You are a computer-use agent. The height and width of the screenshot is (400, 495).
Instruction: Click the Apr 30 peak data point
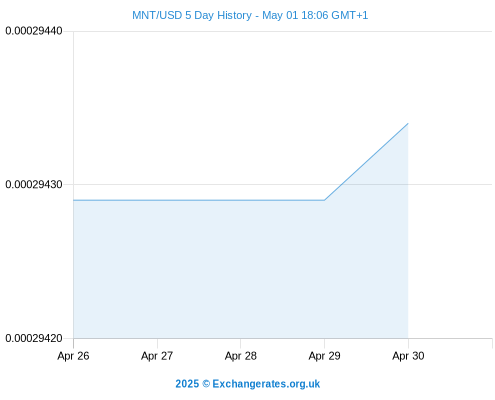pyautogui.click(x=408, y=124)
